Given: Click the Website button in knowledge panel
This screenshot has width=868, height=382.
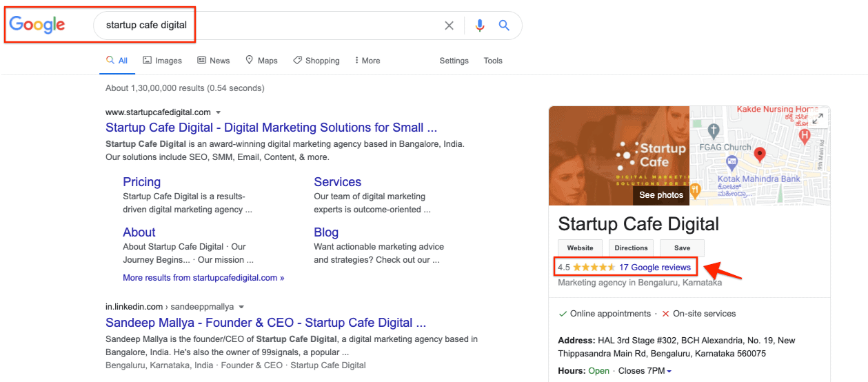Looking at the screenshot, I should coord(580,248).
